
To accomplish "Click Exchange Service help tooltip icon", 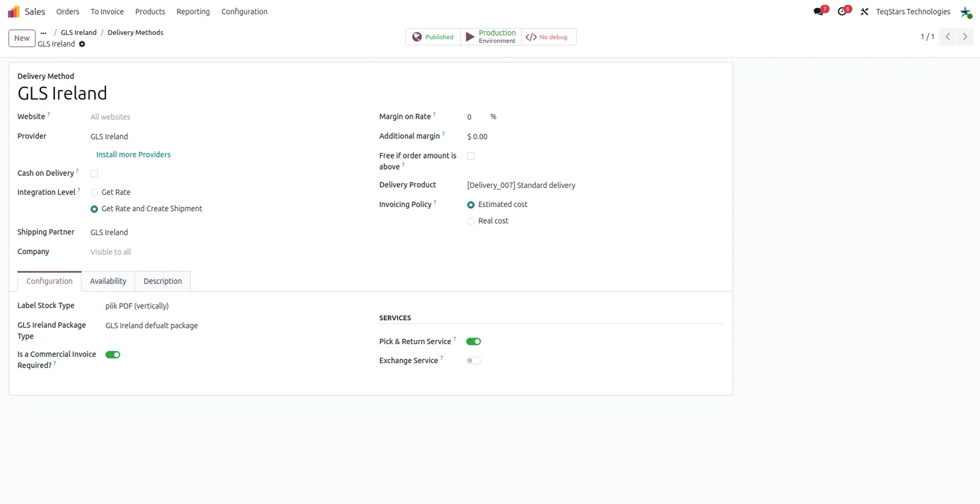I will coord(442,358).
